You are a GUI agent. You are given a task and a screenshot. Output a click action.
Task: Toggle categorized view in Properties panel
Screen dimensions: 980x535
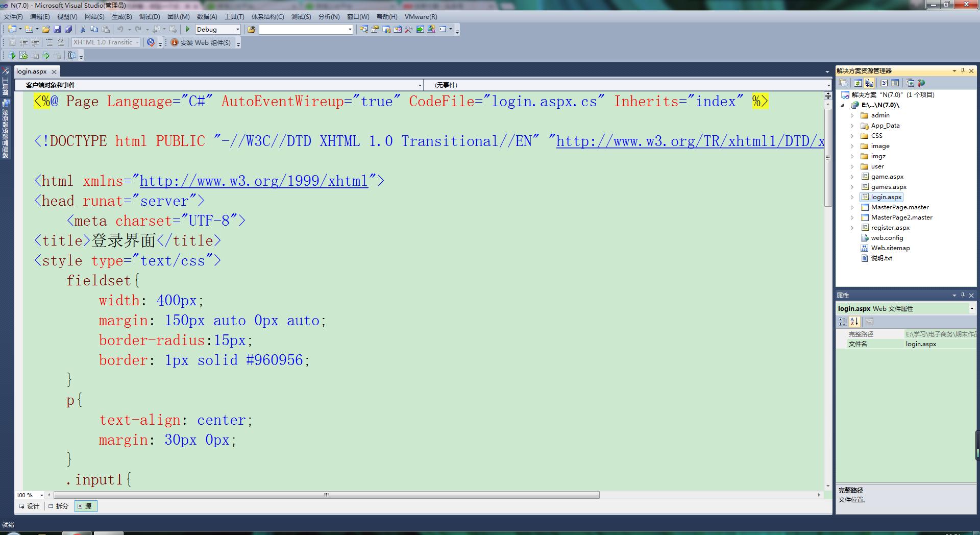(843, 322)
